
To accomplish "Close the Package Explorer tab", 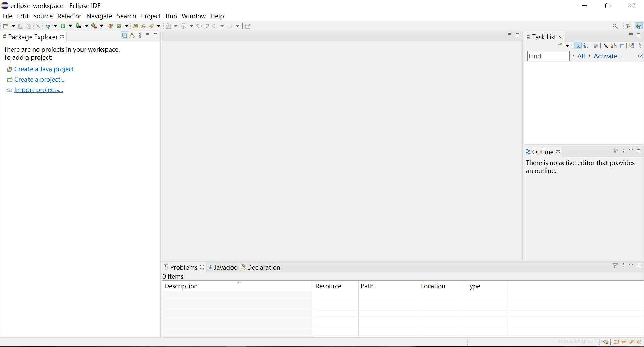I will (62, 37).
